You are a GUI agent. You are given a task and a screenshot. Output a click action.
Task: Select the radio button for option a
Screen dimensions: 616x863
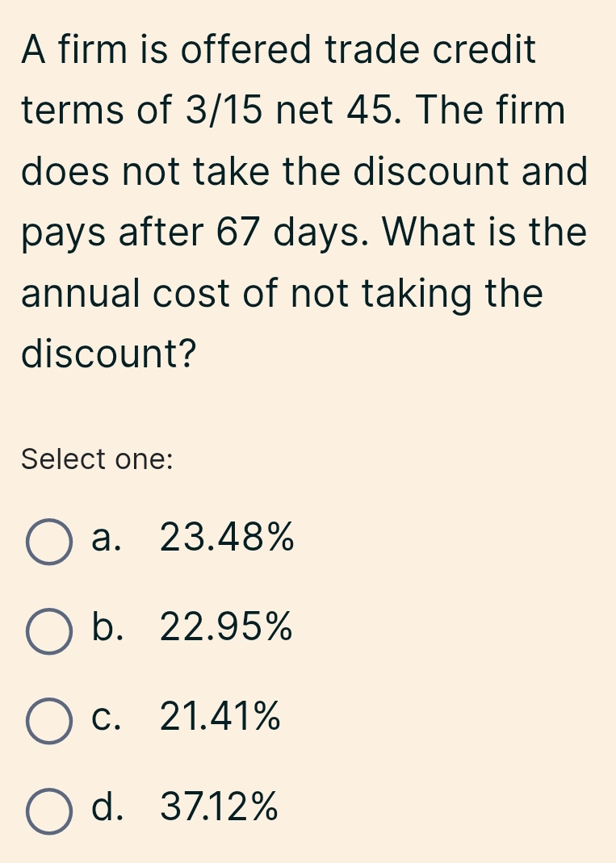(50, 540)
